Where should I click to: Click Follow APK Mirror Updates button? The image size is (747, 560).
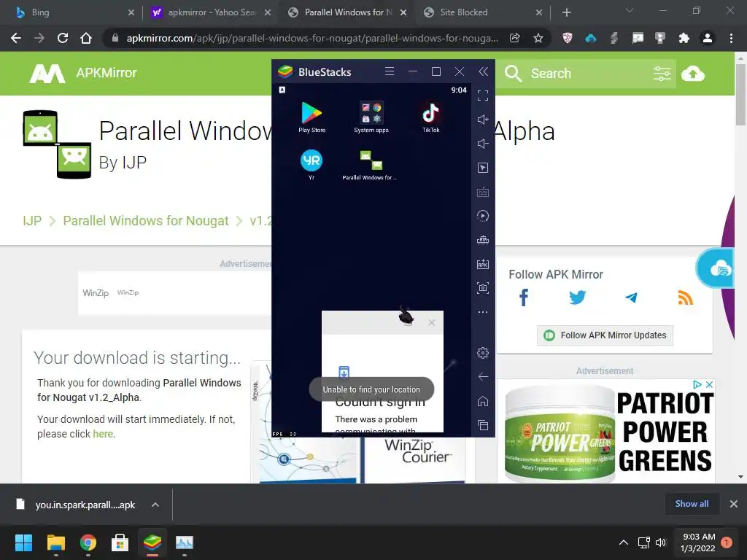[605, 335]
